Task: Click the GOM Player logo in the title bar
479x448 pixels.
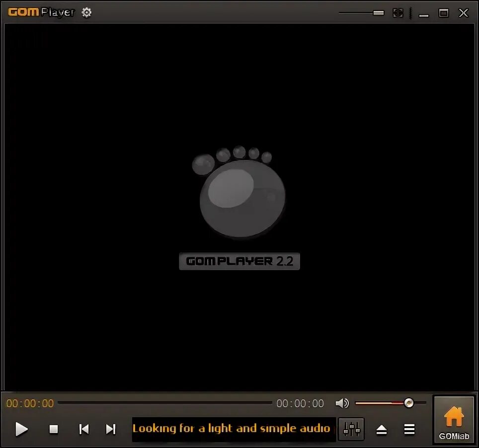Action: (x=41, y=12)
